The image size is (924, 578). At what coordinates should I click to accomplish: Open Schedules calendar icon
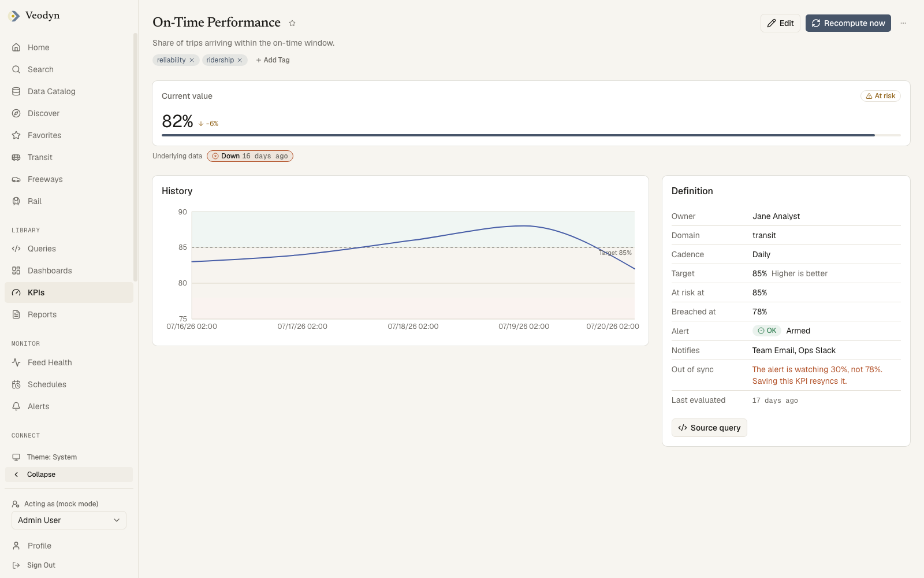(16, 384)
